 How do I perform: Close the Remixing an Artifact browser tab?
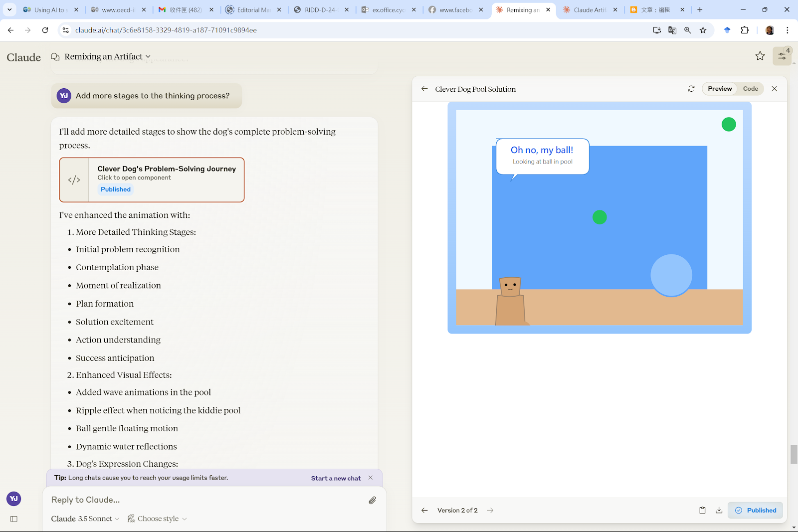[548, 9]
